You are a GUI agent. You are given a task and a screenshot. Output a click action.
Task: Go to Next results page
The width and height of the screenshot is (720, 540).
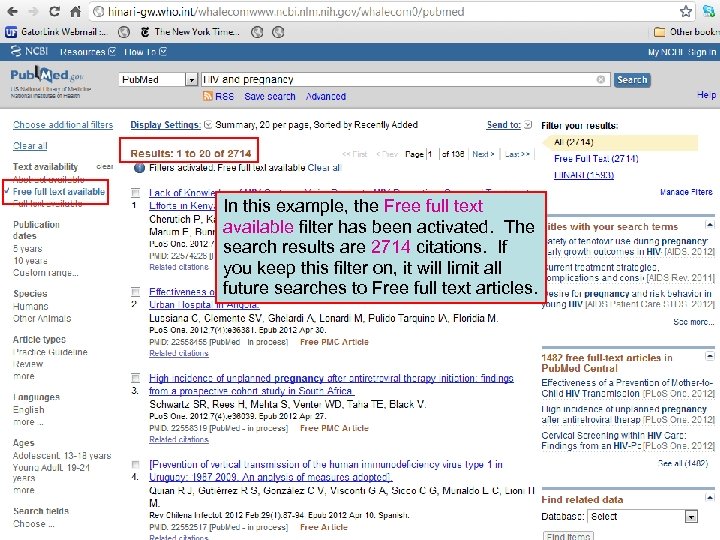(x=483, y=154)
